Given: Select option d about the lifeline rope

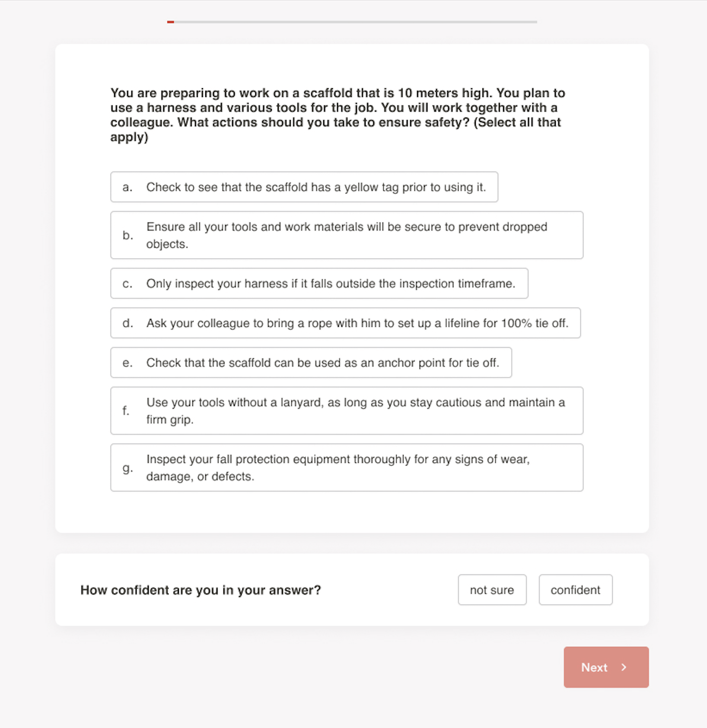Looking at the screenshot, I should (x=345, y=323).
